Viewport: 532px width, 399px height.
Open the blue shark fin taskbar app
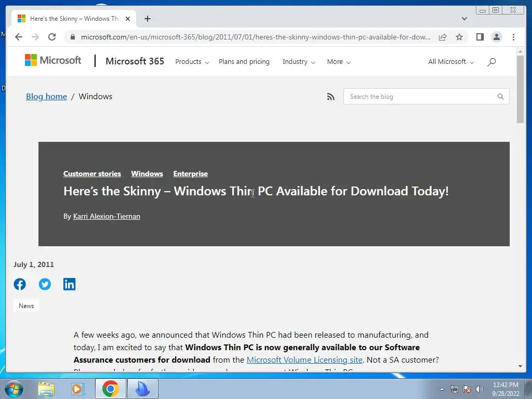[x=142, y=389]
